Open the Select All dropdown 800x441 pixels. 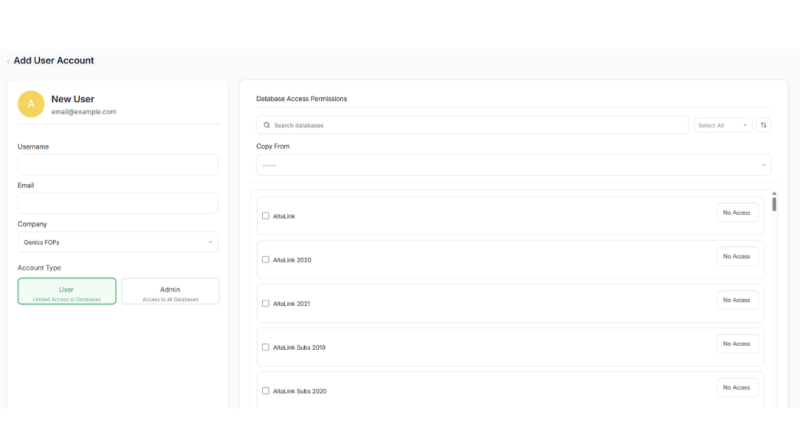point(722,125)
